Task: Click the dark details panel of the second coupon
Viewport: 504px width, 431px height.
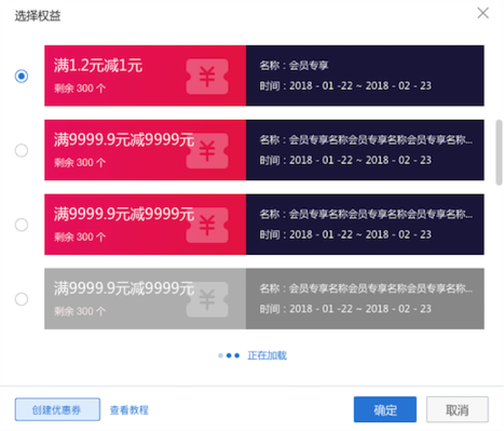Action: coord(365,151)
